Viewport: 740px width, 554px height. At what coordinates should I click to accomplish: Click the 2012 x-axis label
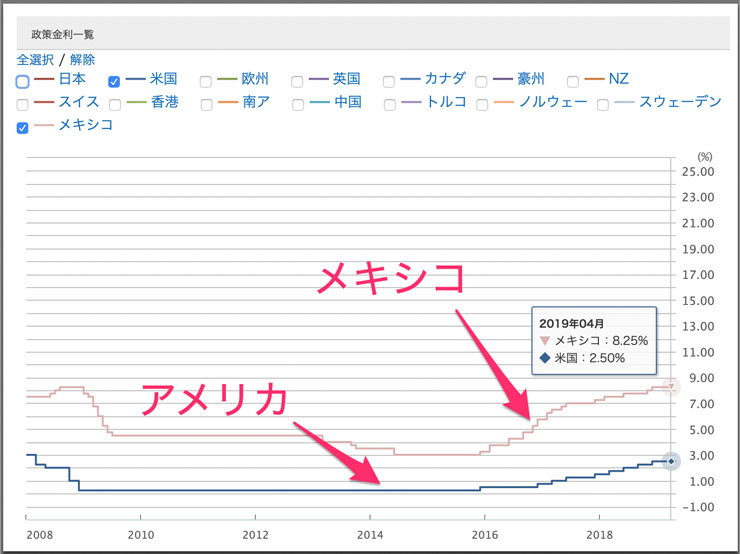(x=255, y=535)
